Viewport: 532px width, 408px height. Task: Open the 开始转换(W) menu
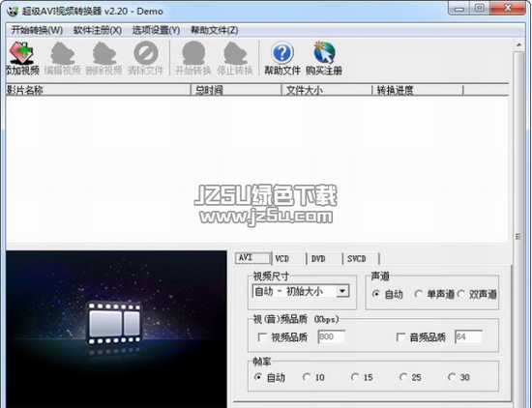point(37,30)
